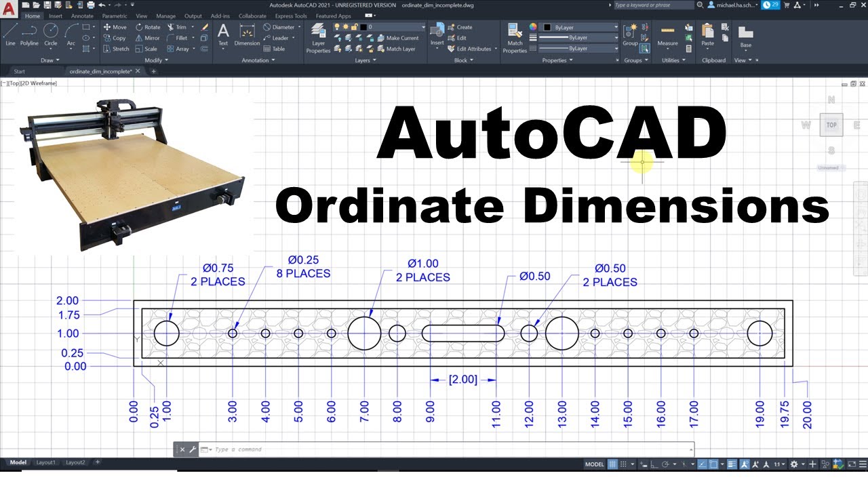Expand the Modify panel
This screenshot has height=488, width=868.
tap(157, 60)
